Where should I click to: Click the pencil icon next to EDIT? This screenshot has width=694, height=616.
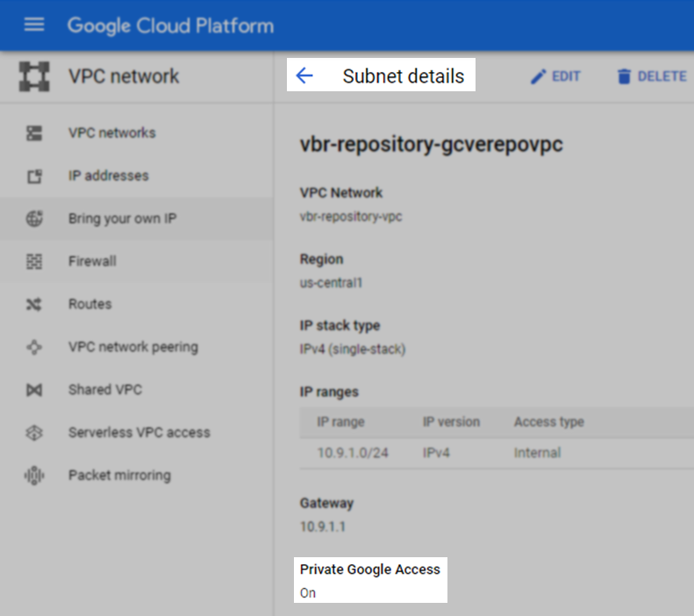pos(538,76)
